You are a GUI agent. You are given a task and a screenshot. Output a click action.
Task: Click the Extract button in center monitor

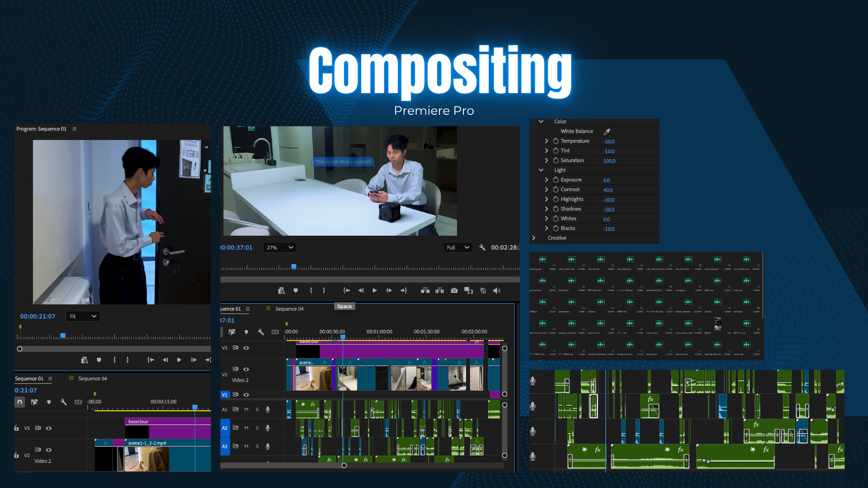[x=439, y=291]
